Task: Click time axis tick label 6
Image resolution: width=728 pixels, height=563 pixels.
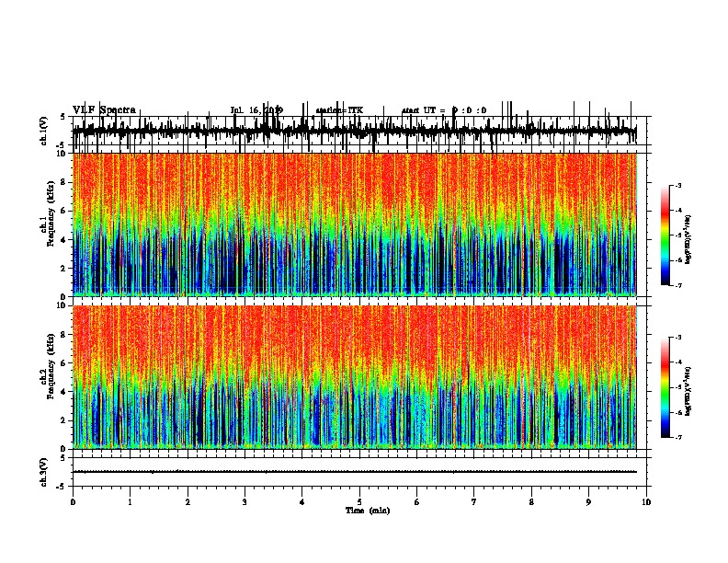Action: tap(417, 502)
